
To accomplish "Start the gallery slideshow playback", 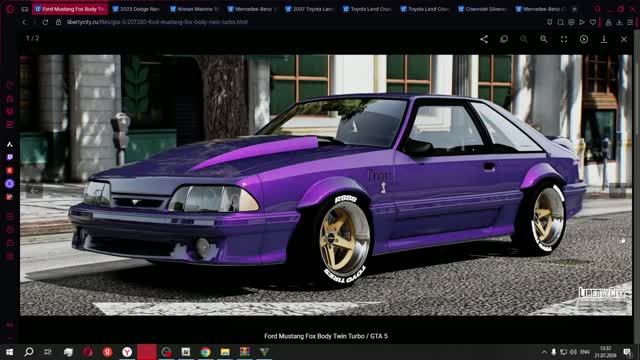I will [x=584, y=39].
